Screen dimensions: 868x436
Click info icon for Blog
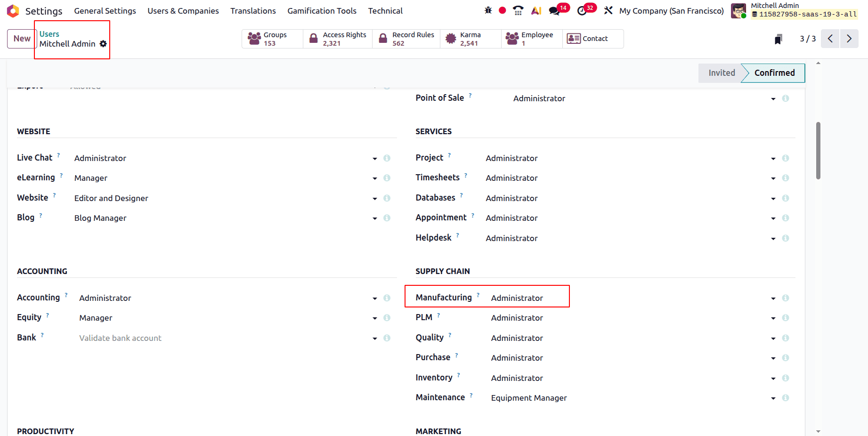[387, 218]
